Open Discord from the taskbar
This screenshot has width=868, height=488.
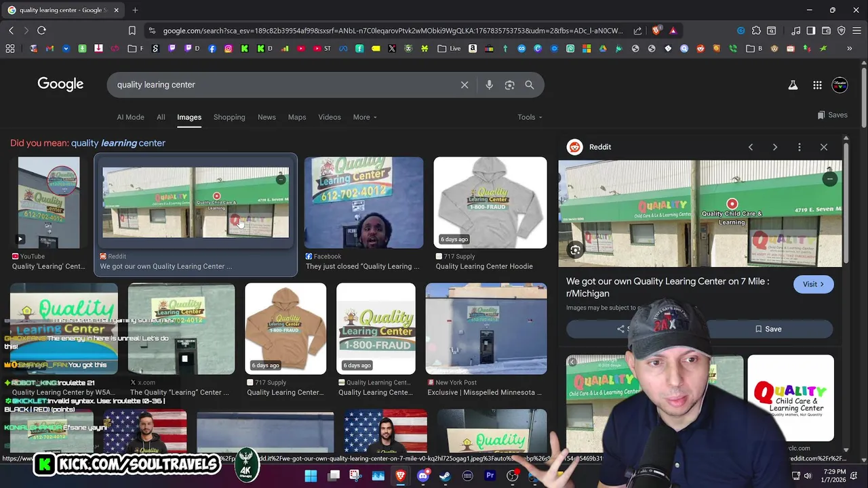click(x=423, y=476)
